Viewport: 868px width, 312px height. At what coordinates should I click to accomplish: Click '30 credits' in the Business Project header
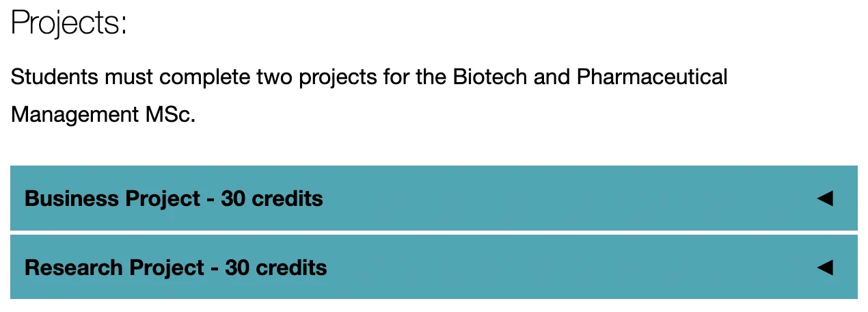tap(272, 198)
